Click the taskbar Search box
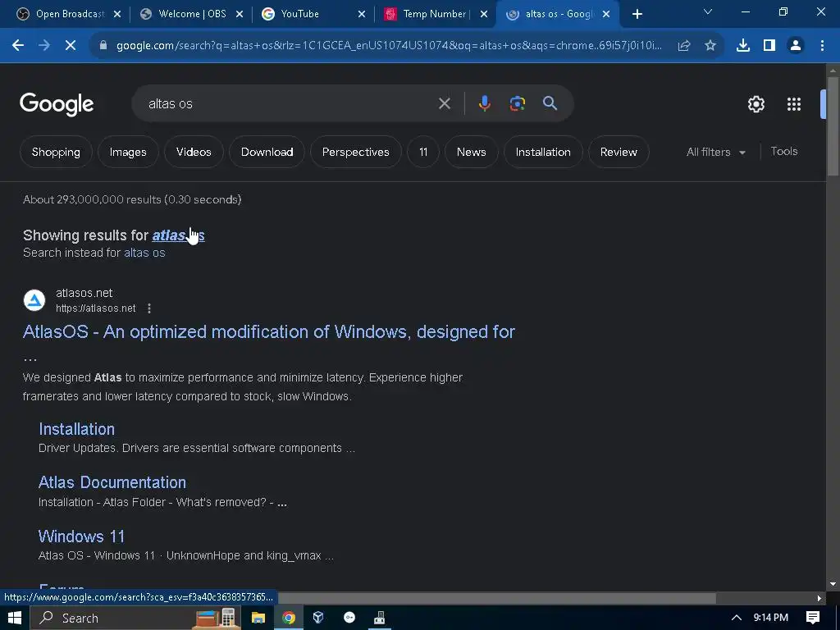840x630 pixels. [x=137, y=618]
